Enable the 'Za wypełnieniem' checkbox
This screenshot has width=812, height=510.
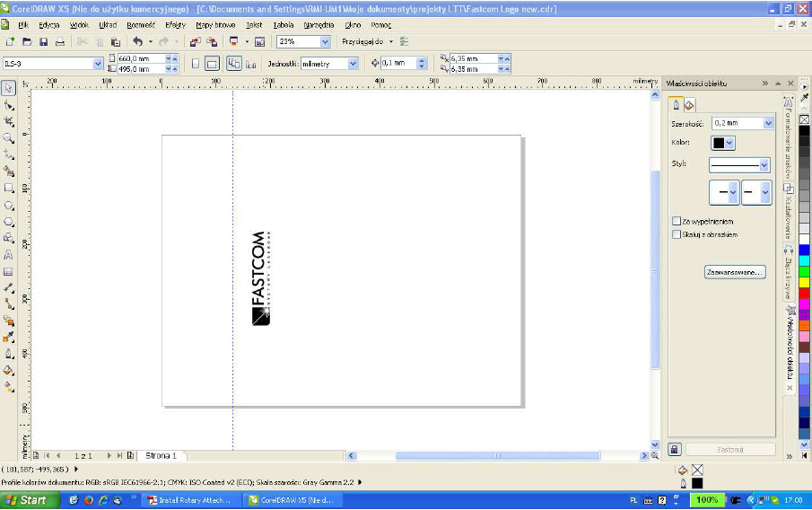(x=677, y=221)
